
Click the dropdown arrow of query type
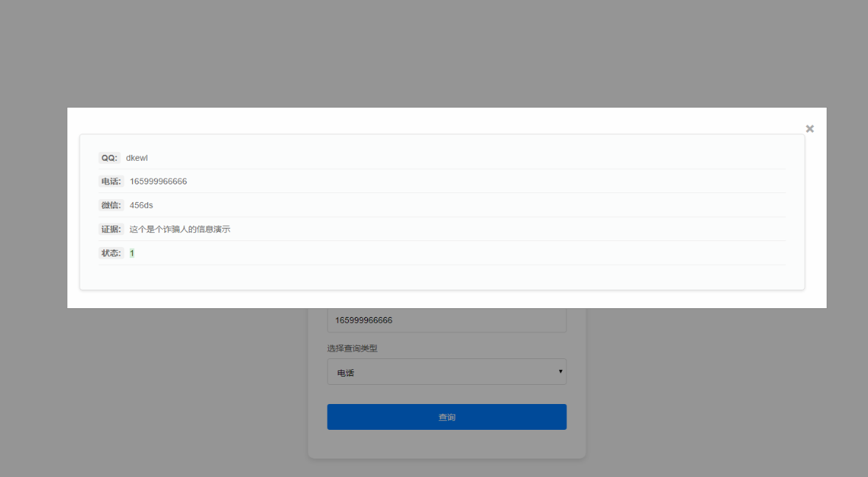560,372
